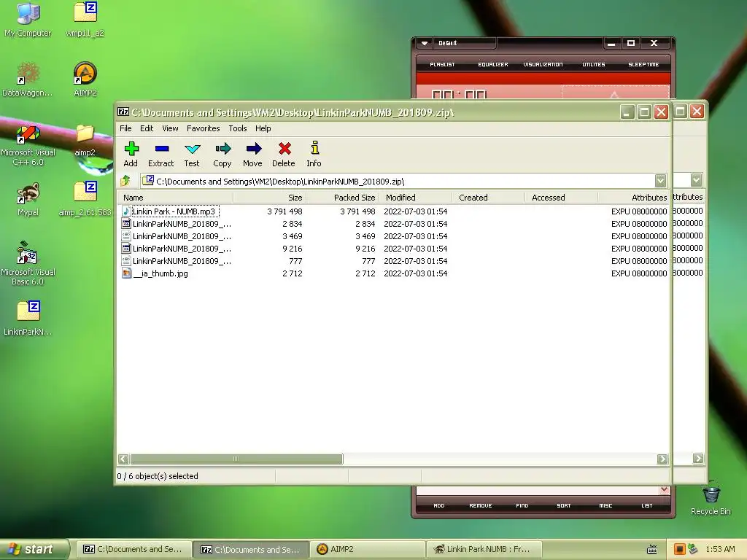Click AIMP2 playlist LIST button

pyautogui.click(x=647, y=506)
